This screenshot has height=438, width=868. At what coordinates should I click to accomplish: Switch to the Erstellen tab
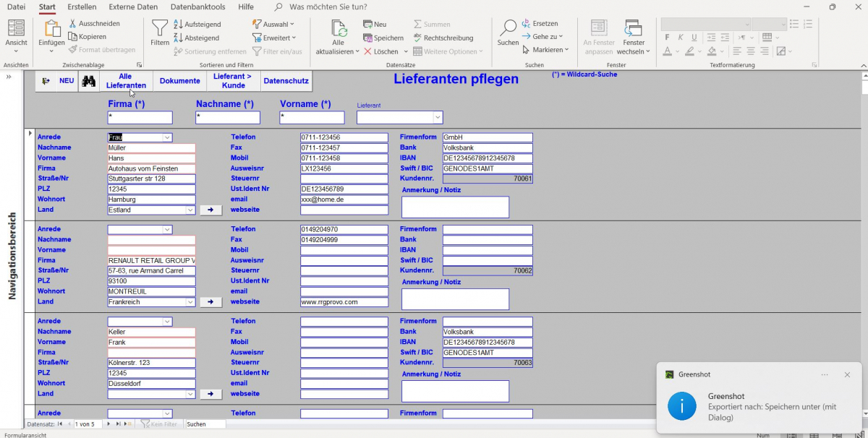(82, 7)
